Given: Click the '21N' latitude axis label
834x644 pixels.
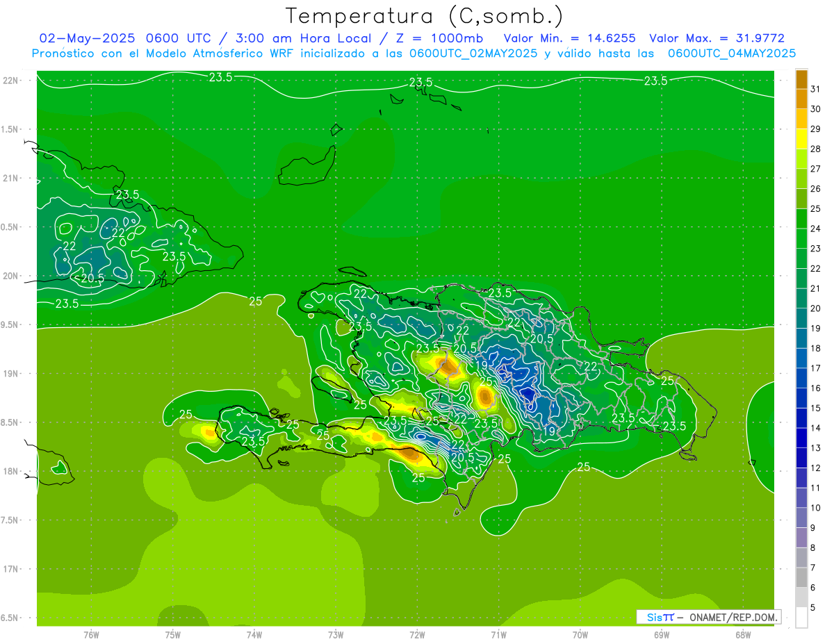Looking at the screenshot, I should (11, 179).
